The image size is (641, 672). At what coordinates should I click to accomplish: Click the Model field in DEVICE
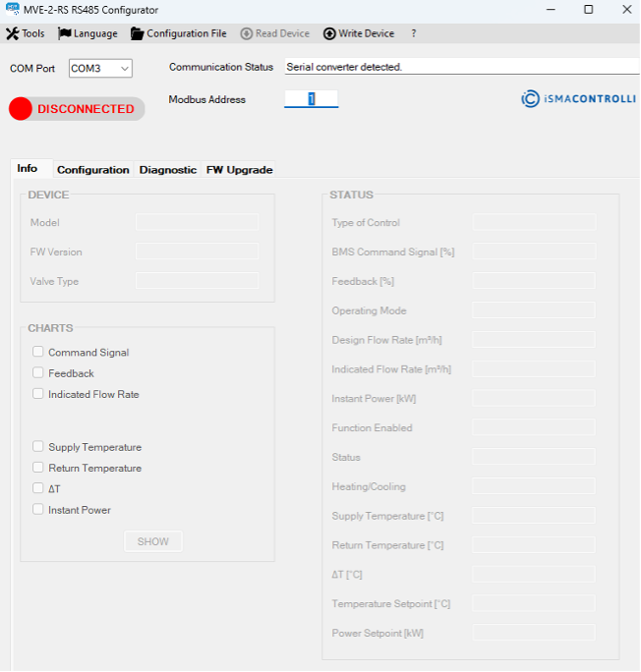tap(198, 222)
